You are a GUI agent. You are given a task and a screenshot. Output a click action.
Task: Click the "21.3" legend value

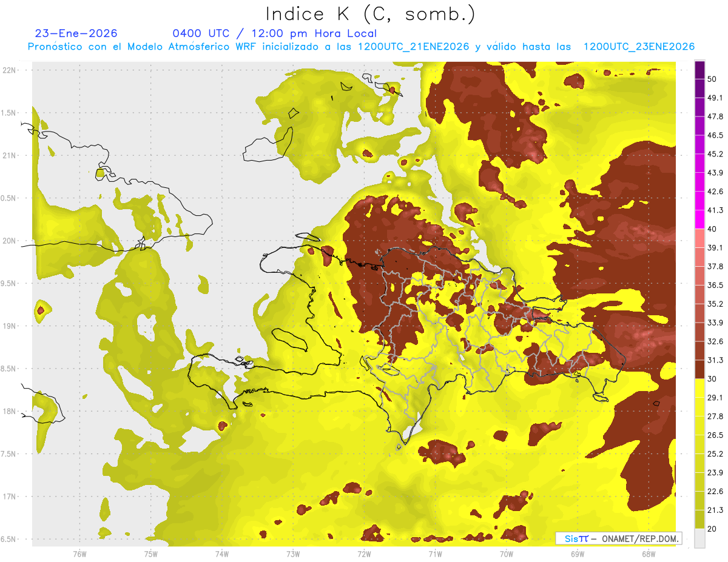[715, 510]
